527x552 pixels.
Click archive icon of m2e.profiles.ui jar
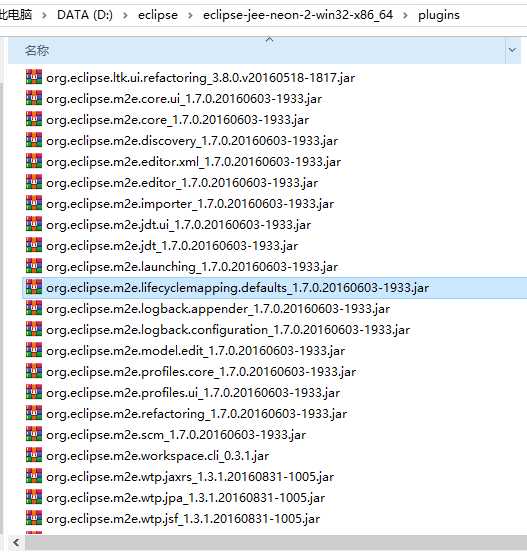[x=34, y=392]
